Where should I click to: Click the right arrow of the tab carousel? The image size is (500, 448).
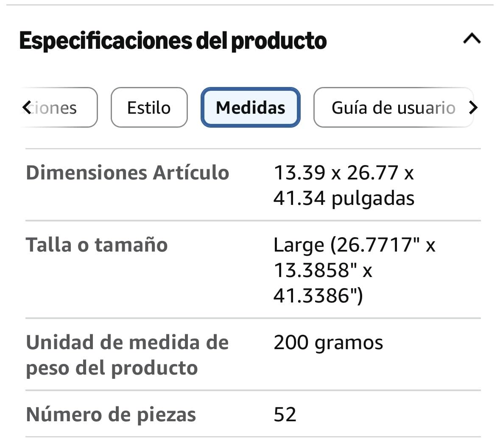click(x=473, y=107)
